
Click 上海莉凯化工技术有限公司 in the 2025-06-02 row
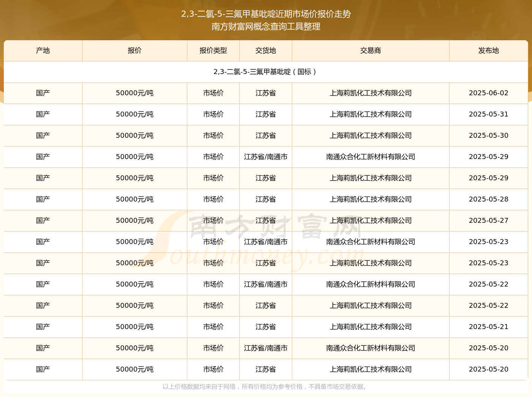[x=370, y=93]
